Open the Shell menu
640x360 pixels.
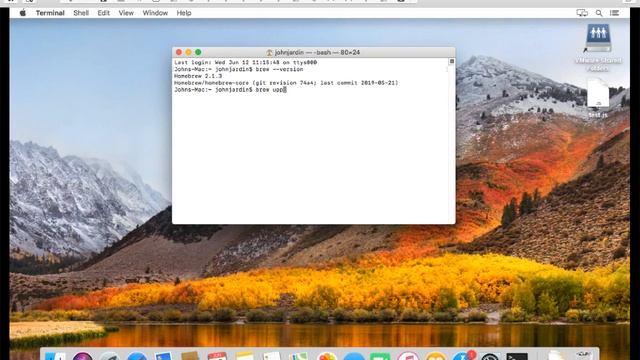pyautogui.click(x=81, y=13)
